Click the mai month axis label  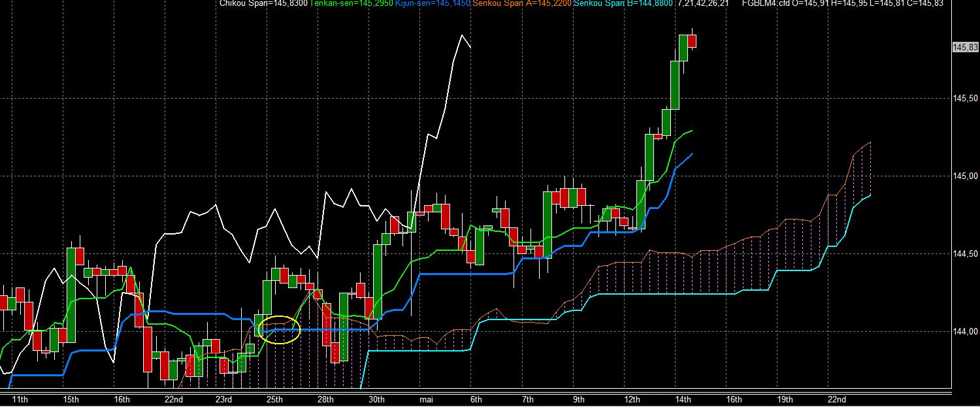click(x=426, y=399)
